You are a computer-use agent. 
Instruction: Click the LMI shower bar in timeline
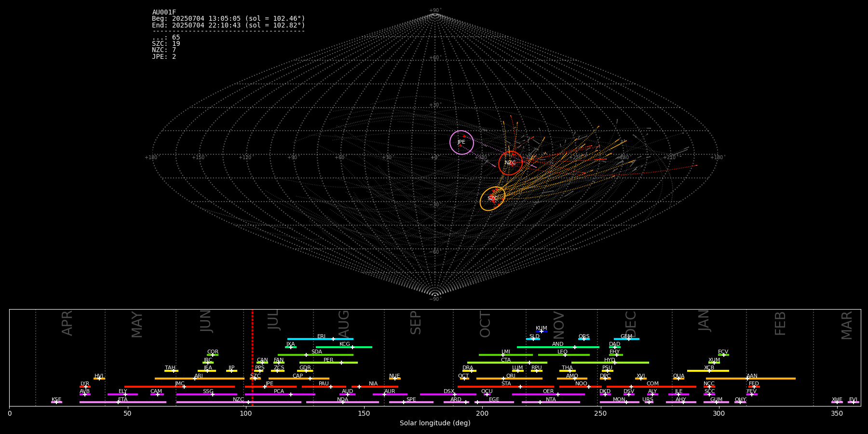click(x=506, y=354)
